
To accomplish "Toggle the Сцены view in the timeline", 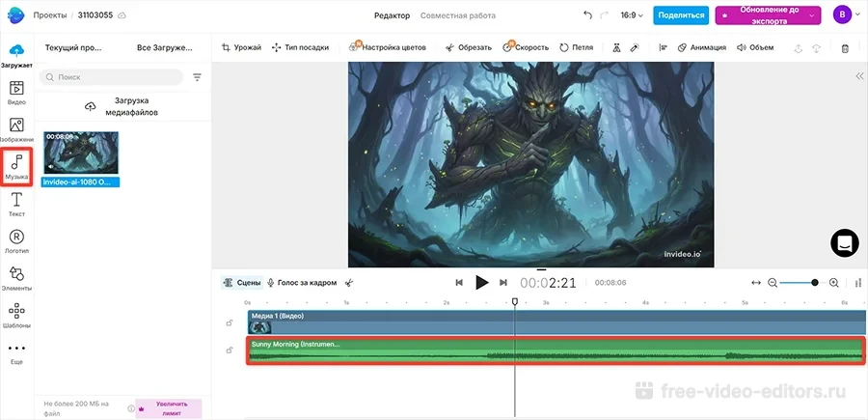I will click(x=241, y=283).
